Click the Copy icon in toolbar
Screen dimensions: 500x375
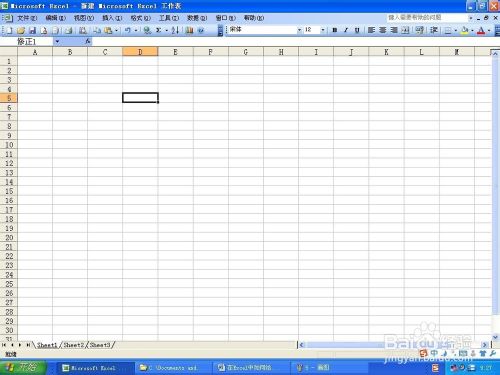click(97, 31)
